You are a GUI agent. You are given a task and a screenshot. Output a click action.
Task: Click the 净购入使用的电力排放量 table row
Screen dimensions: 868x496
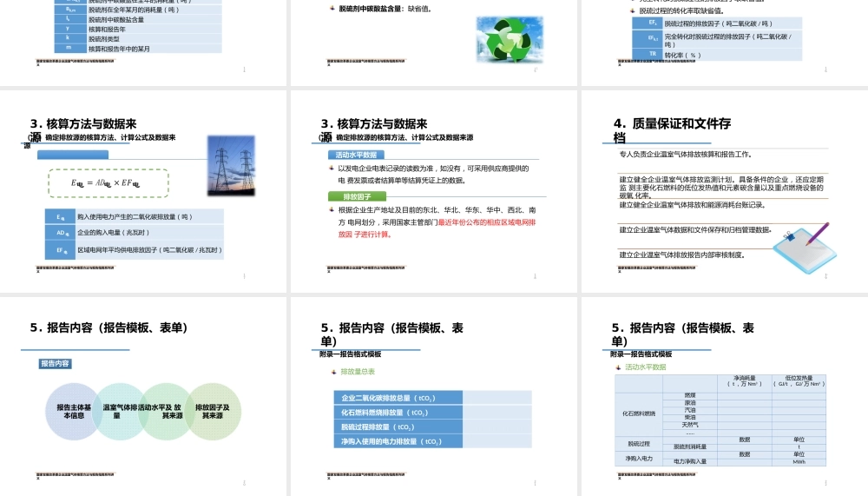click(433, 441)
